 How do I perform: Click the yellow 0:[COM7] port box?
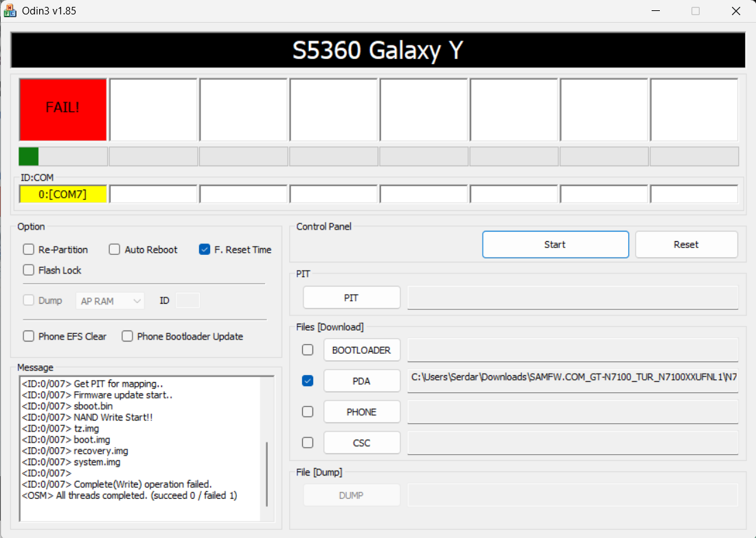point(62,194)
